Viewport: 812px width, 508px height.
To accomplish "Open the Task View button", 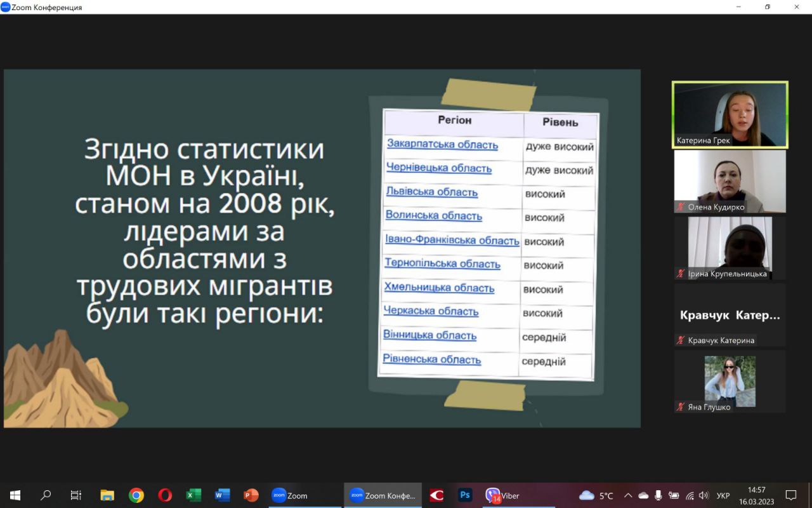I will point(75,495).
